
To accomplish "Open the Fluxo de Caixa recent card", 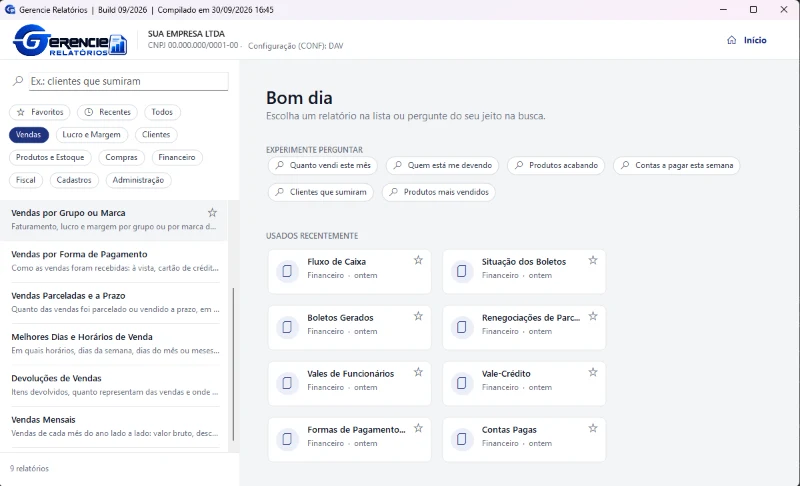I will click(349, 271).
